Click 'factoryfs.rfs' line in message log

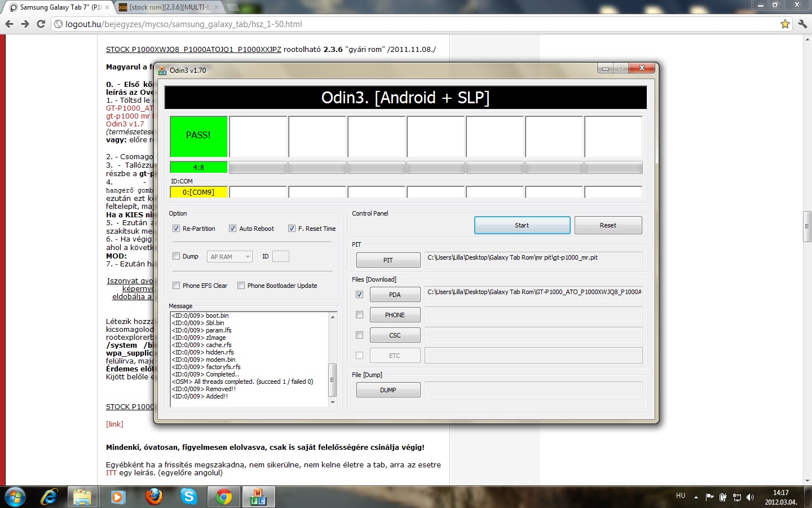[206, 367]
